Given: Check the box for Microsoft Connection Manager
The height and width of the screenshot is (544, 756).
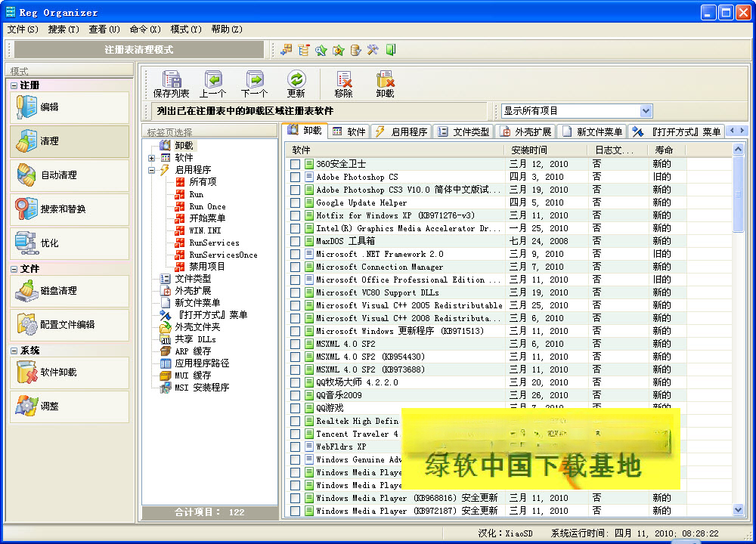Looking at the screenshot, I should (295, 267).
